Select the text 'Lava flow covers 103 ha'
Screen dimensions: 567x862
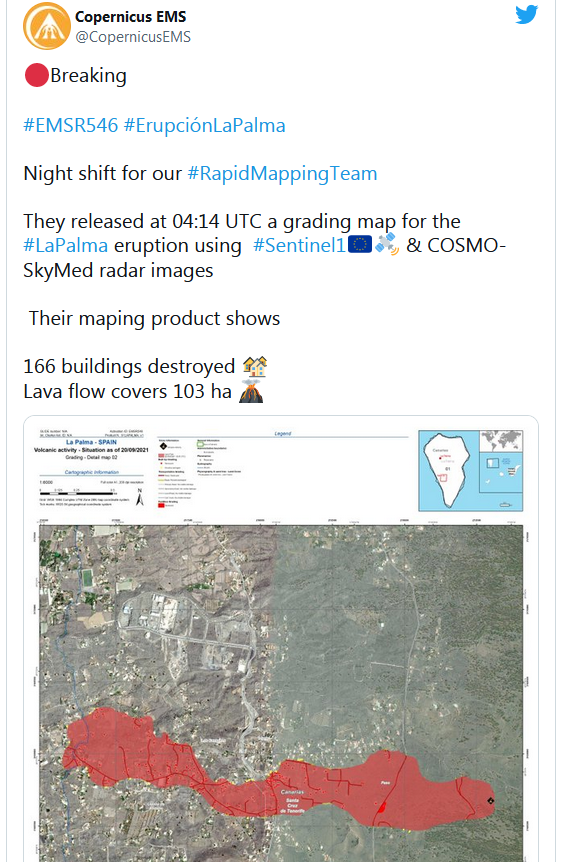click(x=128, y=391)
